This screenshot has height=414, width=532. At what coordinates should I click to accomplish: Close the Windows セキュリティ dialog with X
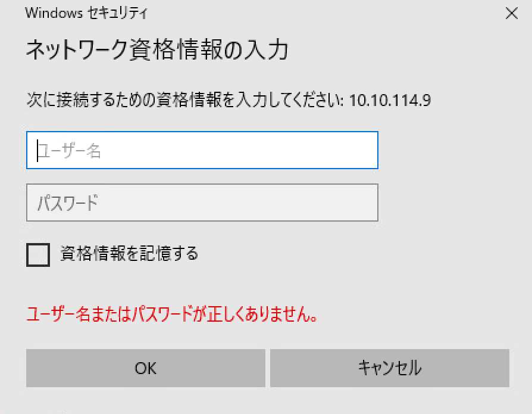click(x=511, y=14)
